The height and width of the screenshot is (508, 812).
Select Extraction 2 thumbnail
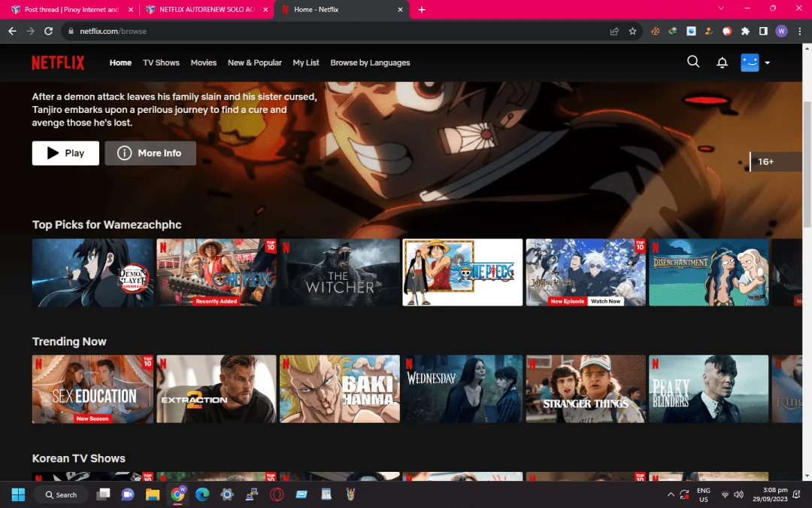(217, 389)
